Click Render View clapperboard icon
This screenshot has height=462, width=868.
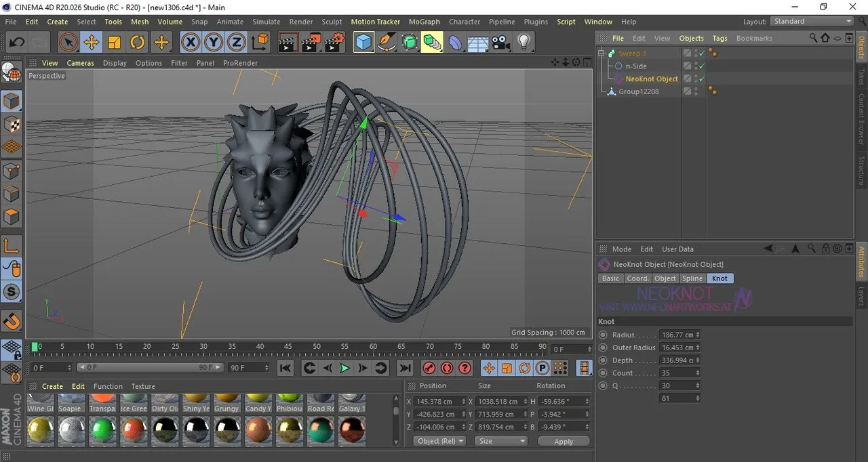tap(288, 43)
